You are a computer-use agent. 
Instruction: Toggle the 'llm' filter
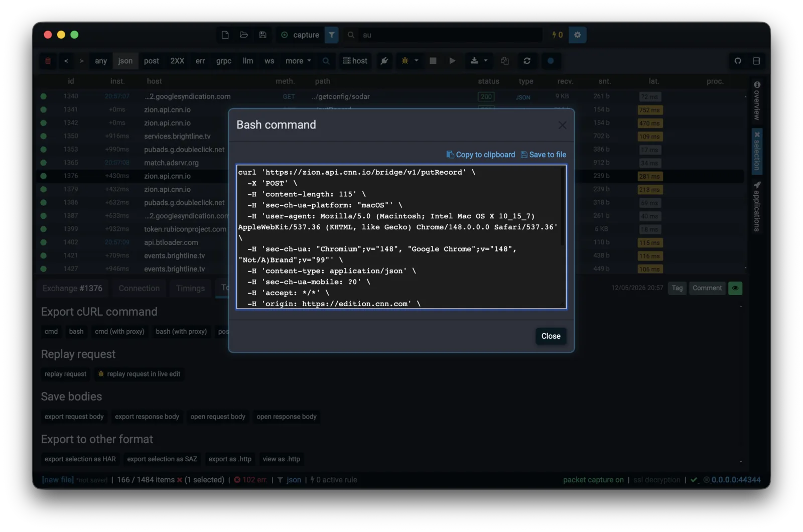click(248, 61)
